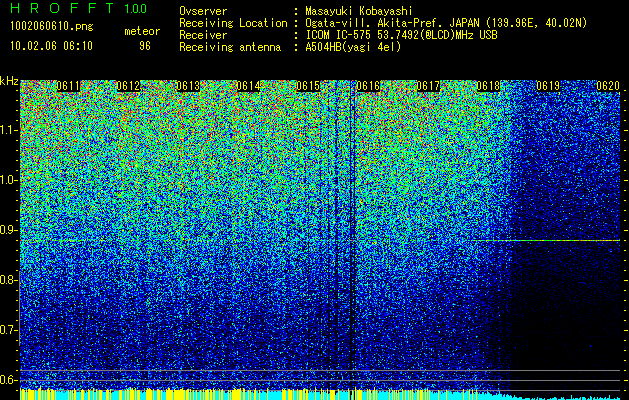Click the 0618 time marker
Viewport: 629px width, 400px height.
[x=488, y=86]
